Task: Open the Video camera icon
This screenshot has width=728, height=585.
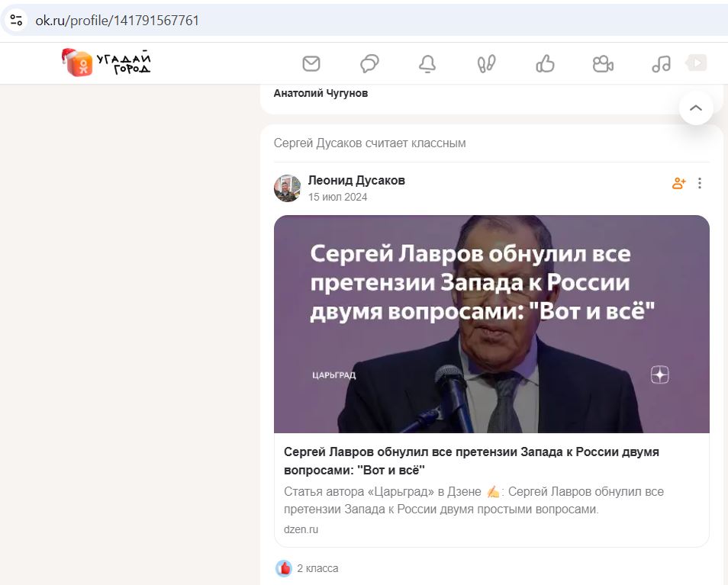Action: (x=603, y=63)
